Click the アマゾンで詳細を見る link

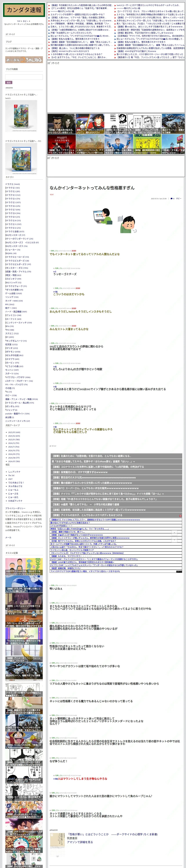point(80,842)
